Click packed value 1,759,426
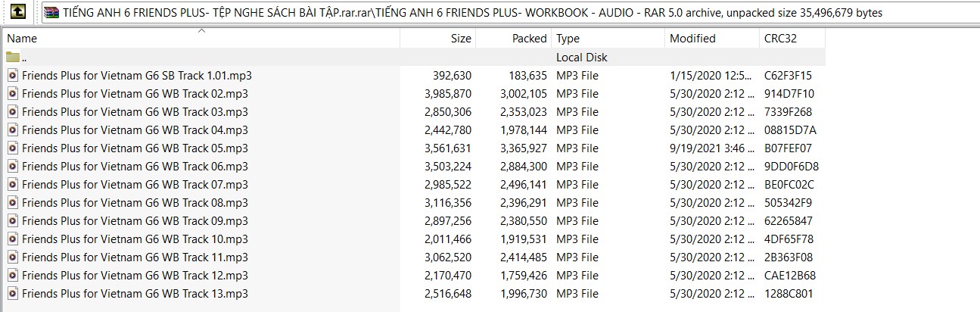The image size is (980, 312). tap(524, 275)
